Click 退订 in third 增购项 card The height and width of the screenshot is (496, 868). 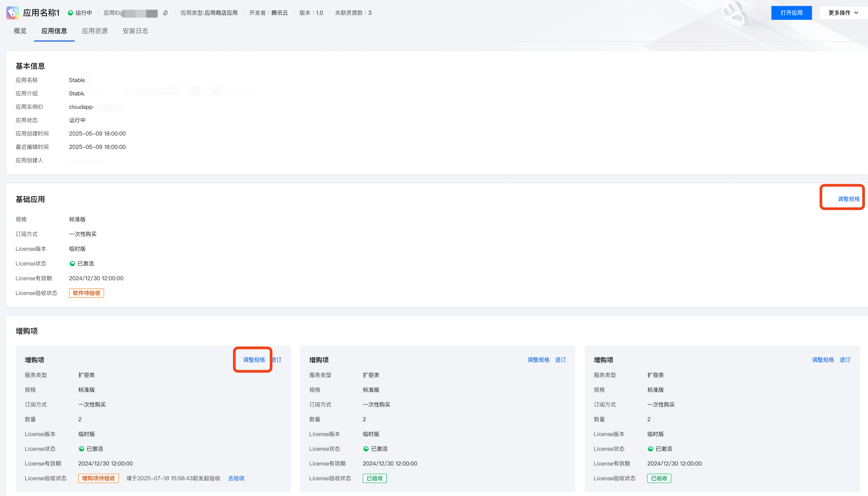[845, 360]
